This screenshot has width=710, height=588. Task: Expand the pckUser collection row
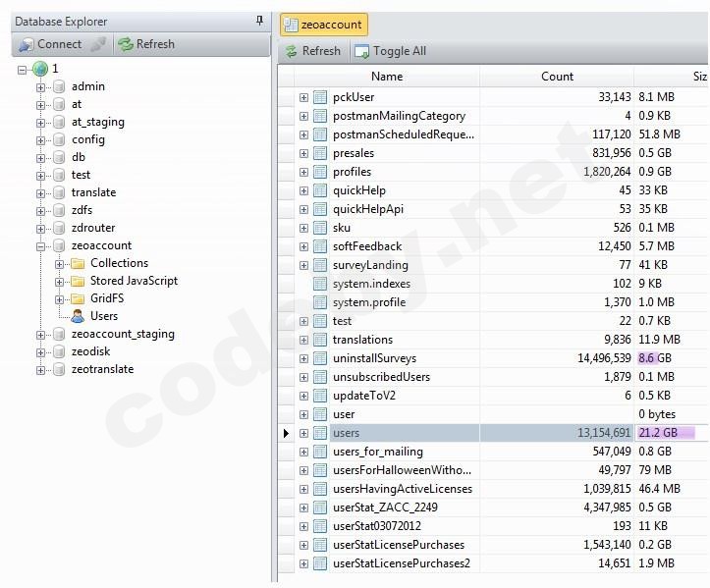(303, 98)
